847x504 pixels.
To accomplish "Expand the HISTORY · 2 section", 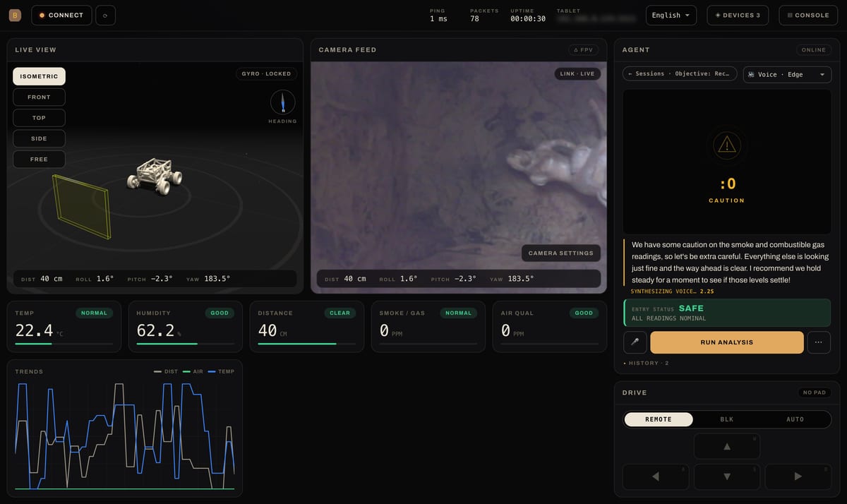I will click(646, 363).
